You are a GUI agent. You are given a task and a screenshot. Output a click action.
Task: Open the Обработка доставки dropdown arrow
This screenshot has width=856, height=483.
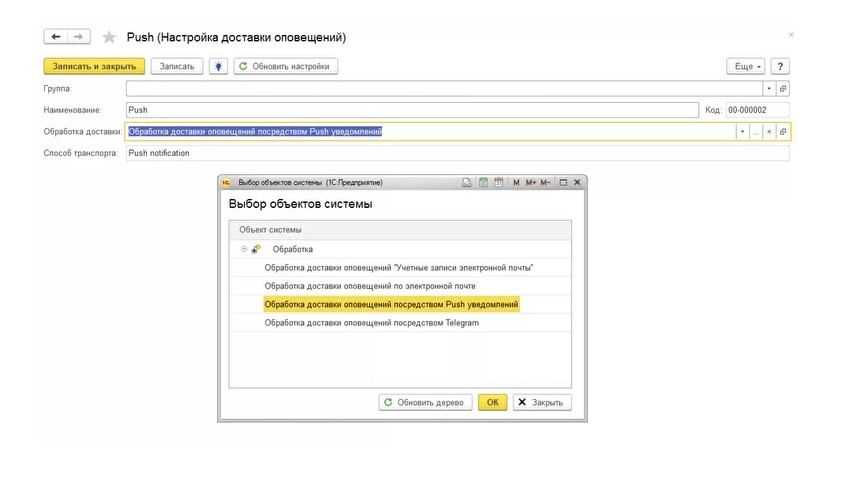click(x=742, y=132)
